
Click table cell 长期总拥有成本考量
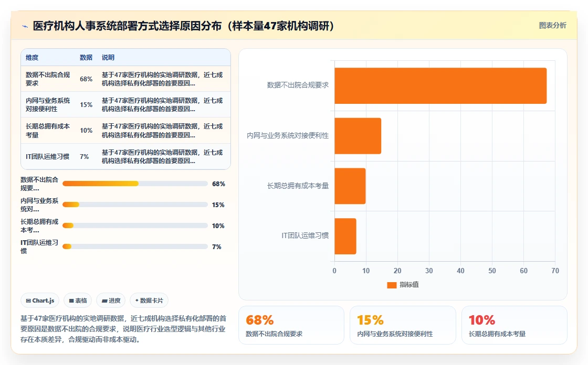click(x=48, y=131)
